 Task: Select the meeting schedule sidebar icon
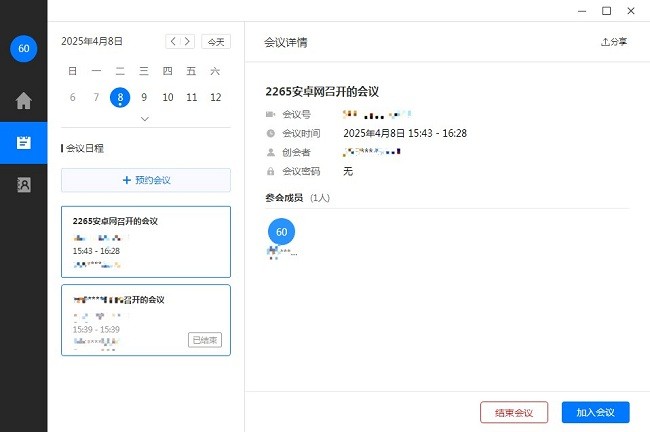(23, 143)
